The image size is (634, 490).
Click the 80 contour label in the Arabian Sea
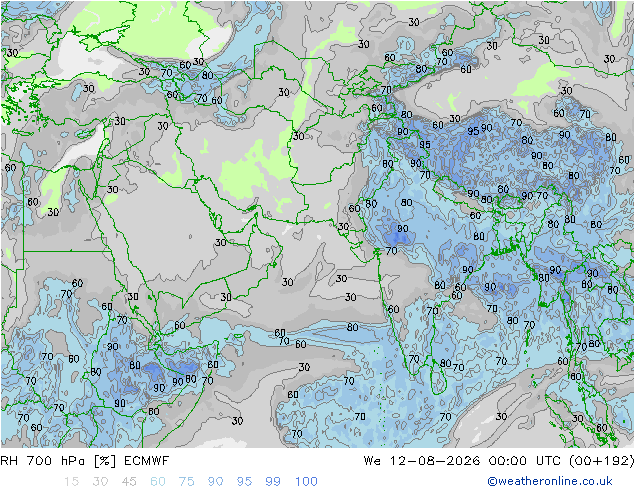pos(352,327)
